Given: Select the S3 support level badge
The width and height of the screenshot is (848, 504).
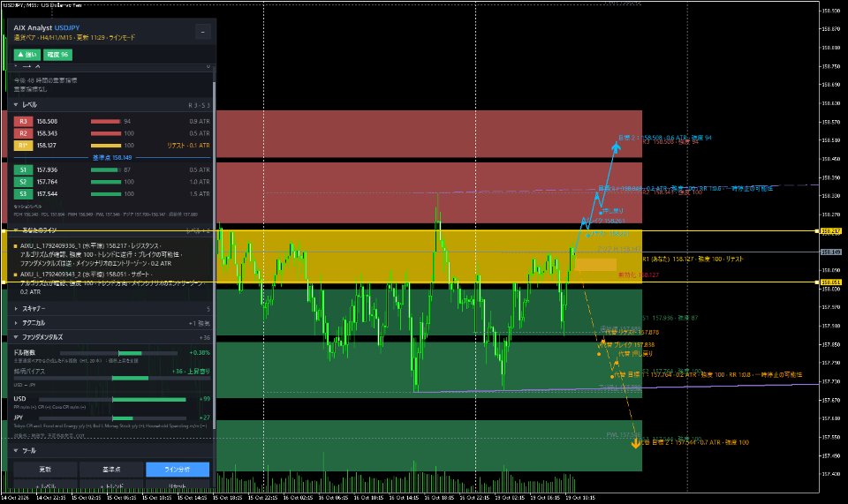Looking at the screenshot, I should pyautogui.click(x=23, y=194).
